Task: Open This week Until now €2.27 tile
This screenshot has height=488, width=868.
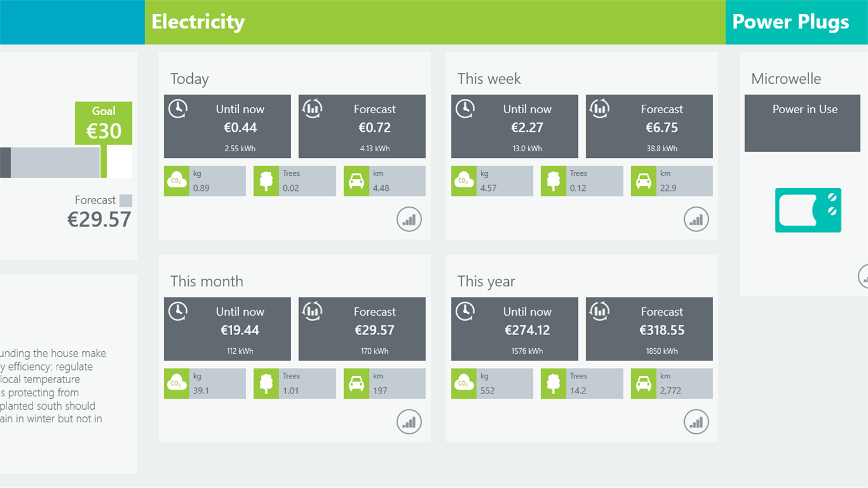Action: point(515,126)
